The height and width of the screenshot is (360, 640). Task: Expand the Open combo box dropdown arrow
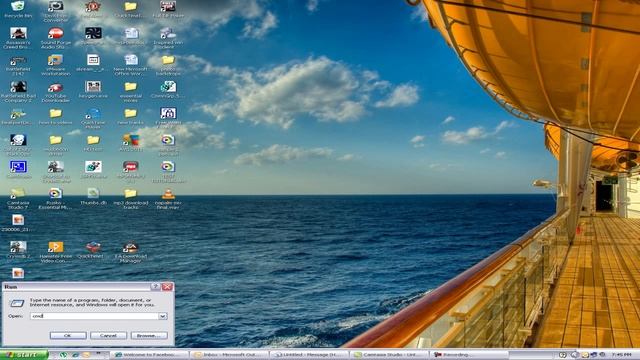tap(162, 316)
